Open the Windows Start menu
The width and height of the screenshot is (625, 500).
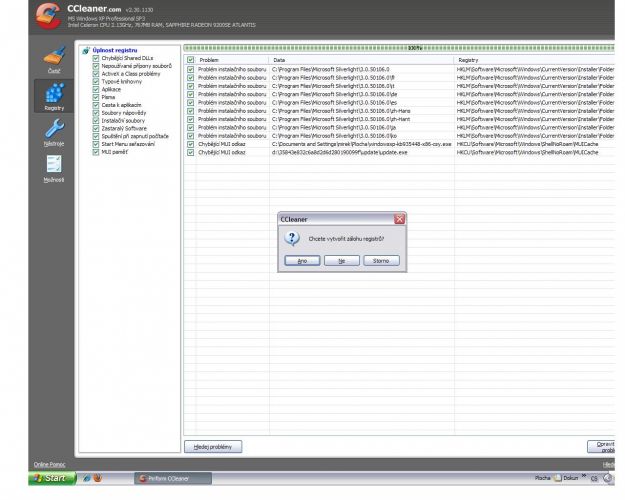(52, 478)
